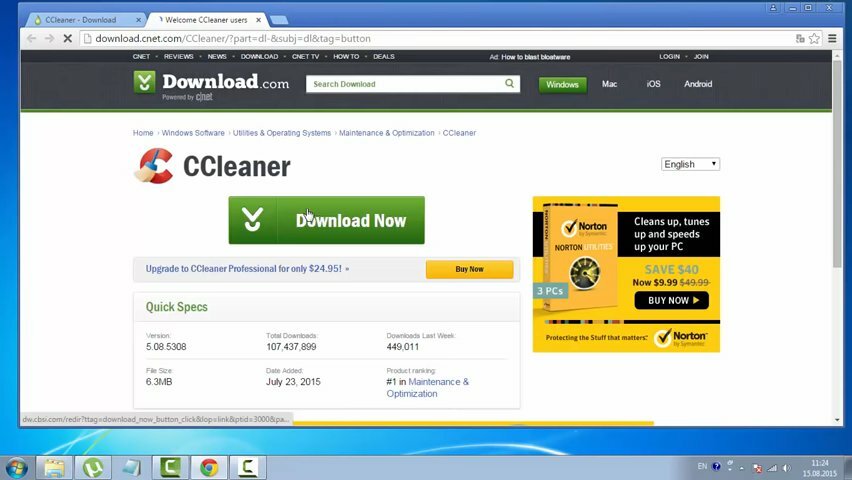Image resolution: width=852 pixels, height=480 pixels.
Task: Click the page vertical scrollbar
Action: pyautogui.click(x=837, y=165)
